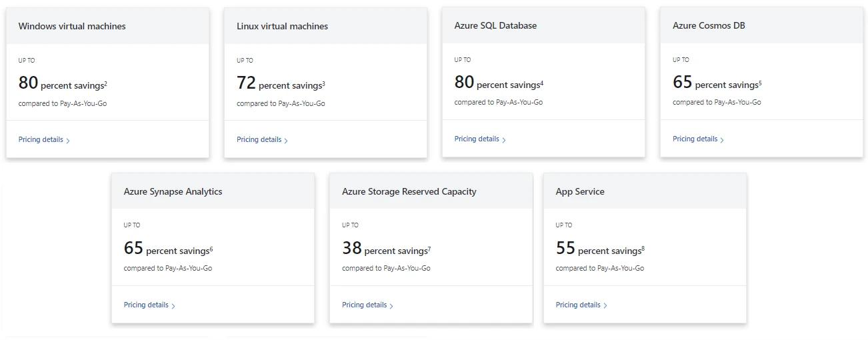This screenshot has width=868, height=340.
Task: Click 'compared to Pay-As-You-Go' in Linux virtual machines card
Action: tap(281, 104)
